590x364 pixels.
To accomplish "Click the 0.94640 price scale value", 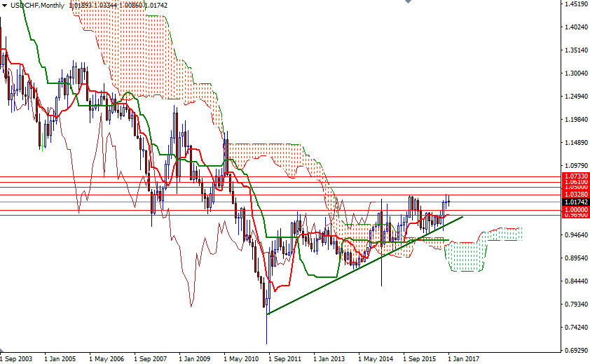I will click(x=576, y=235).
